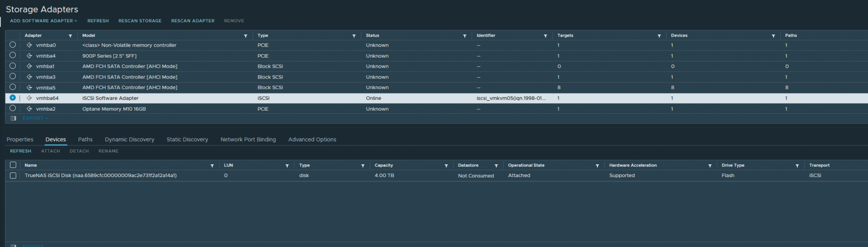
Task: Click the Paths column header
Action: pyautogui.click(x=791, y=36)
